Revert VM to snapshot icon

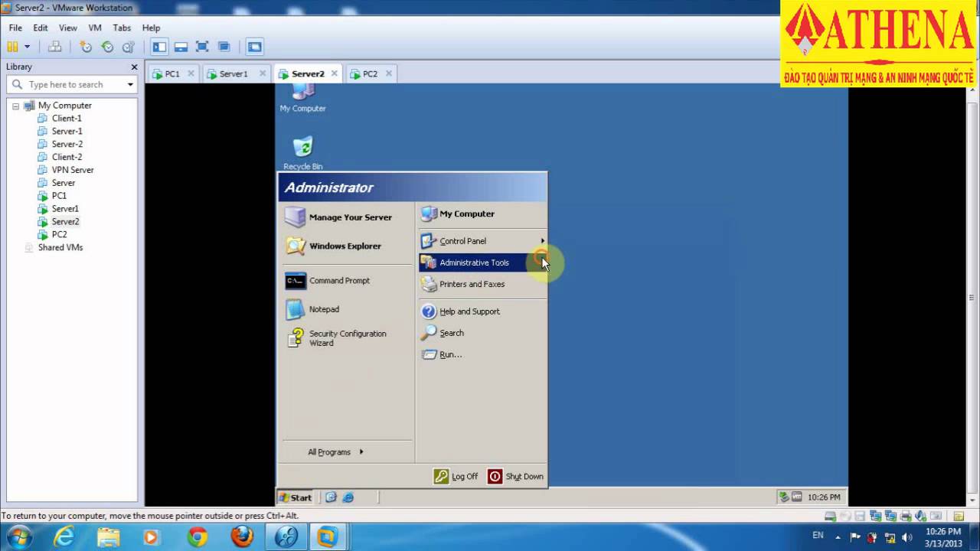[107, 47]
